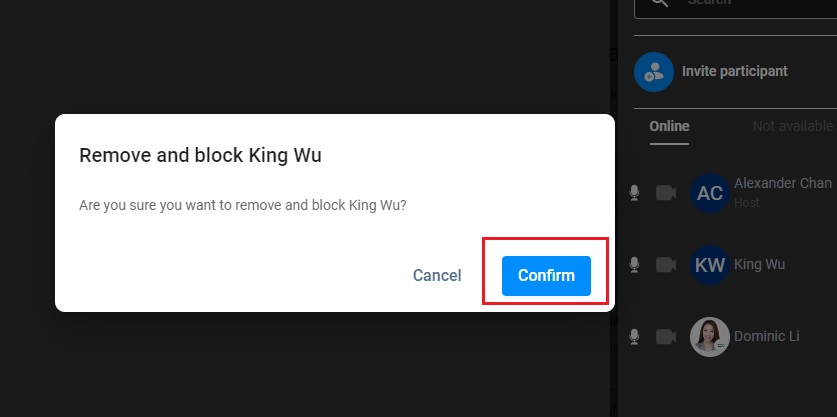Click the Invite participant label
837x417 pixels.
[x=735, y=71]
